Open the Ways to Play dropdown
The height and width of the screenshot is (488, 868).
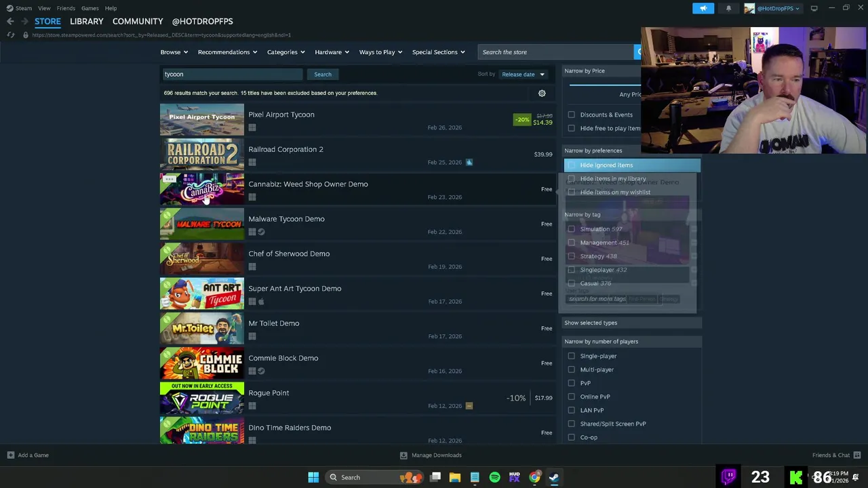pos(380,52)
